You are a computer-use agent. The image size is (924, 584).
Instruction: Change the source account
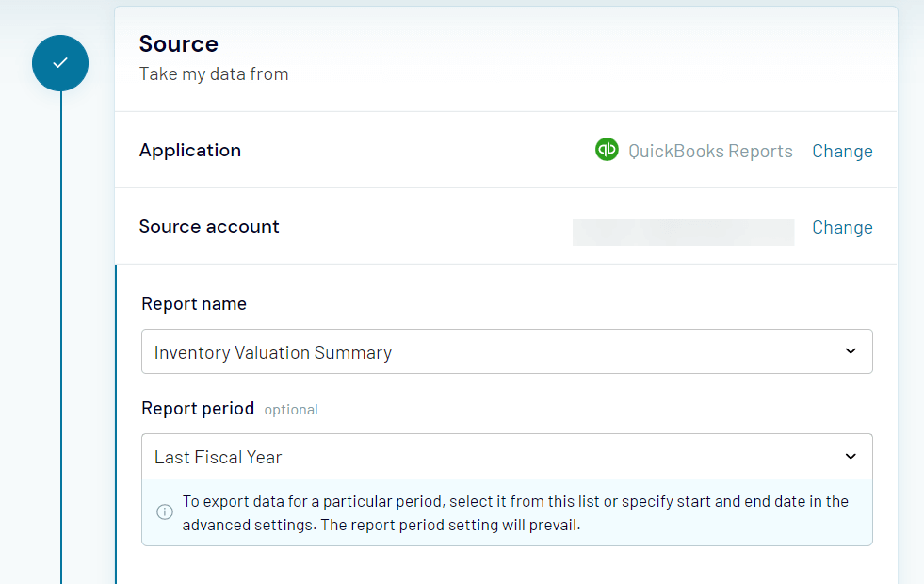point(841,227)
